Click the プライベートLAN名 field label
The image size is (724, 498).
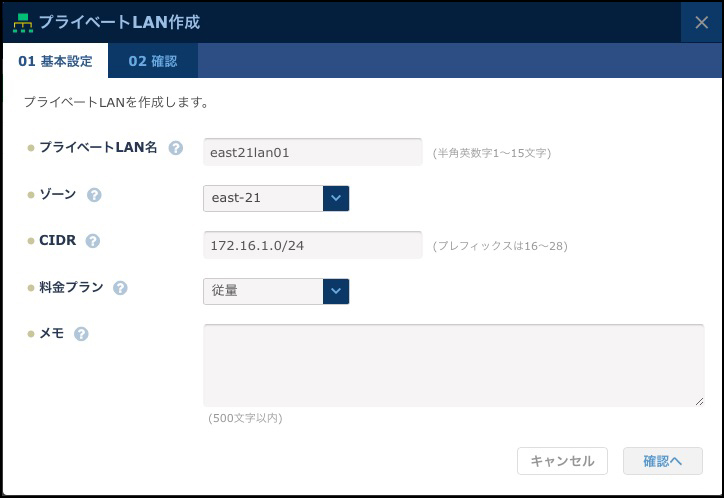(98, 148)
